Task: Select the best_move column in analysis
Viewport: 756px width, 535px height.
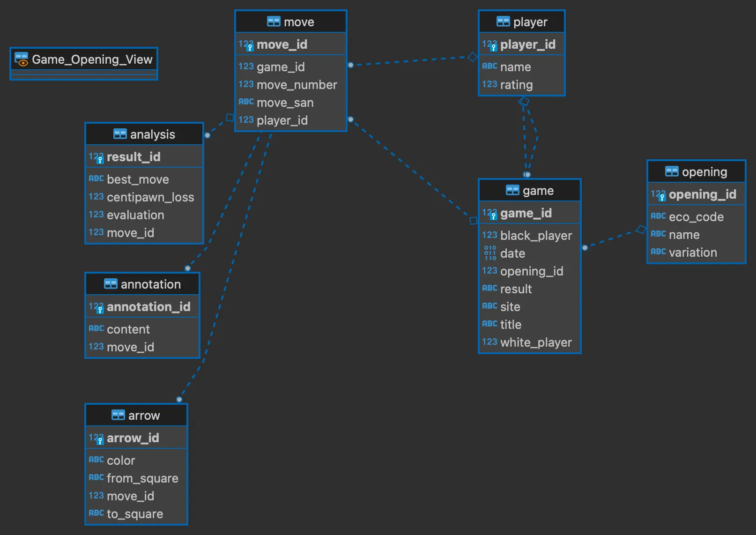Action: pos(138,179)
